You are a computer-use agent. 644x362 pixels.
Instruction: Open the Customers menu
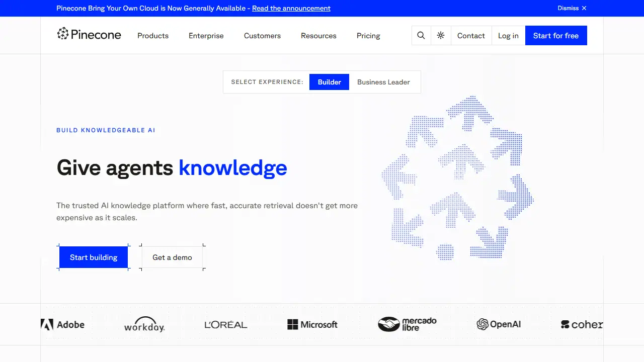click(x=262, y=36)
